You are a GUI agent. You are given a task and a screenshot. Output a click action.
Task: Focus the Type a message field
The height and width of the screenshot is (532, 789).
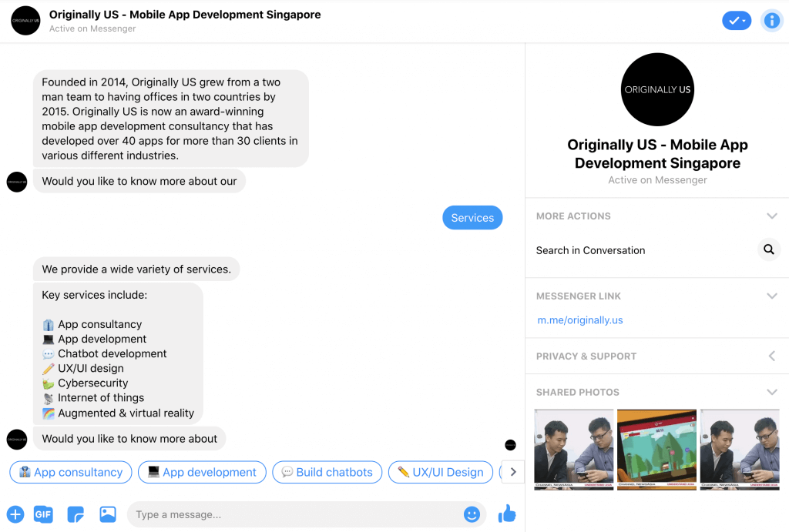pos(307,514)
